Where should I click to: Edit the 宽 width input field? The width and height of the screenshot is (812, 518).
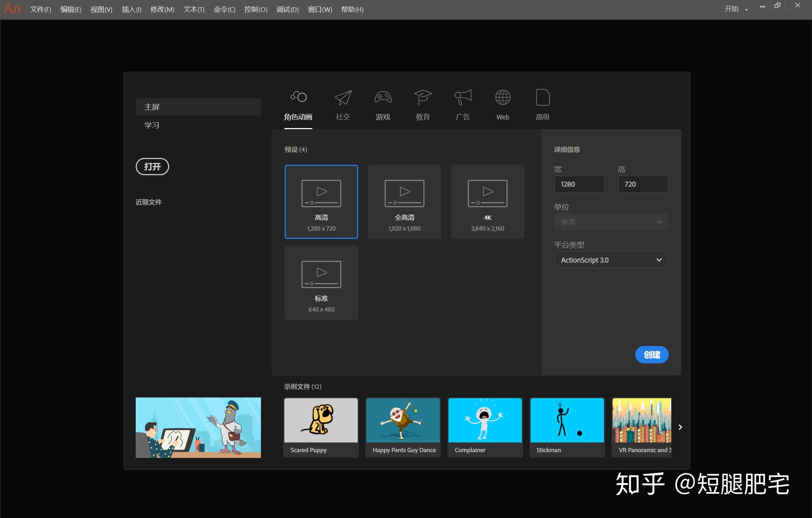click(x=579, y=184)
